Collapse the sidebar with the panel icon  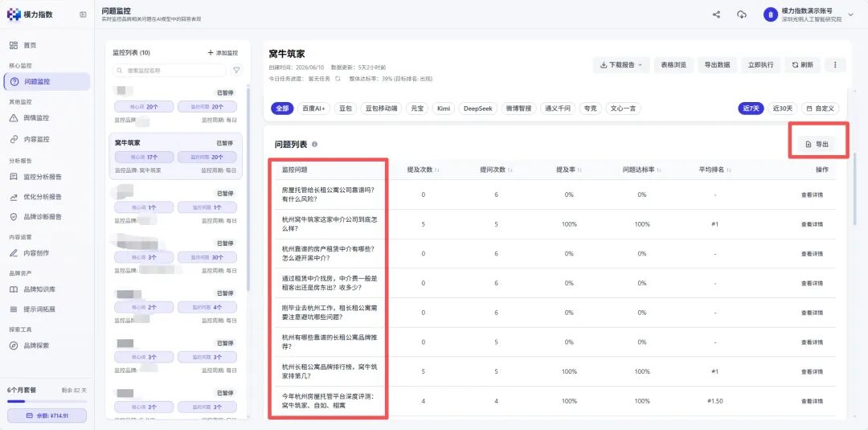click(83, 15)
